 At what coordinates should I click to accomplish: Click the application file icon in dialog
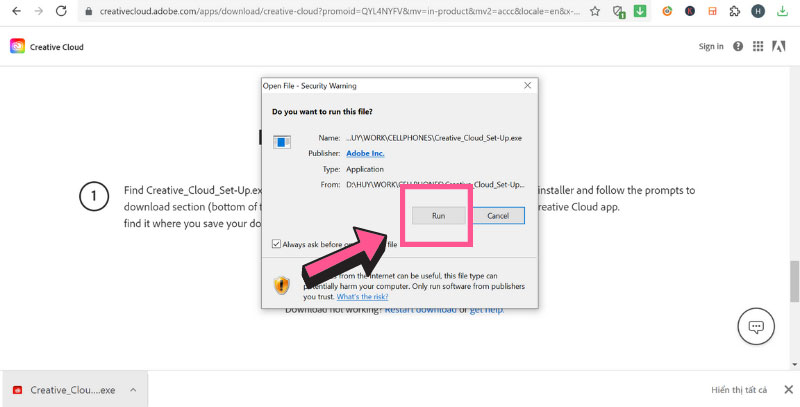(x=282, y=142)
